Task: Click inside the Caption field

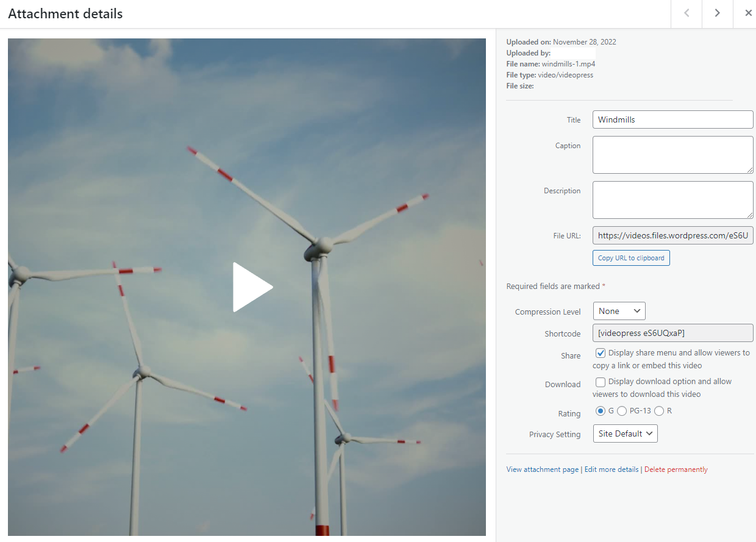Action: [672, 154]
